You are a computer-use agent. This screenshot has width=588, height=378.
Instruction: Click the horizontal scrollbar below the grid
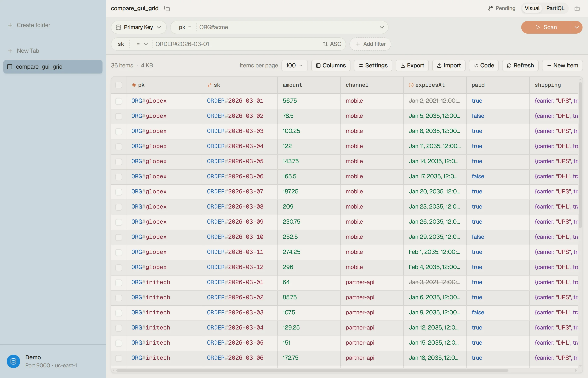point(312,370)
